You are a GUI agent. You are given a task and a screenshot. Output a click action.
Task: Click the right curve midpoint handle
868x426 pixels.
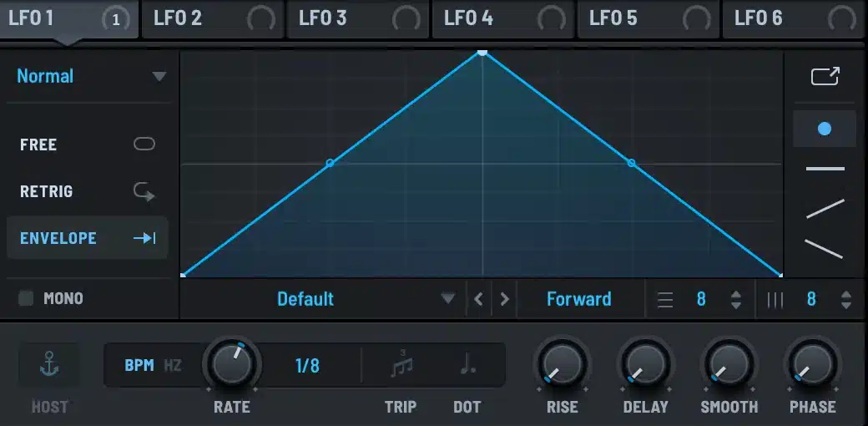[x=631, y=163]
